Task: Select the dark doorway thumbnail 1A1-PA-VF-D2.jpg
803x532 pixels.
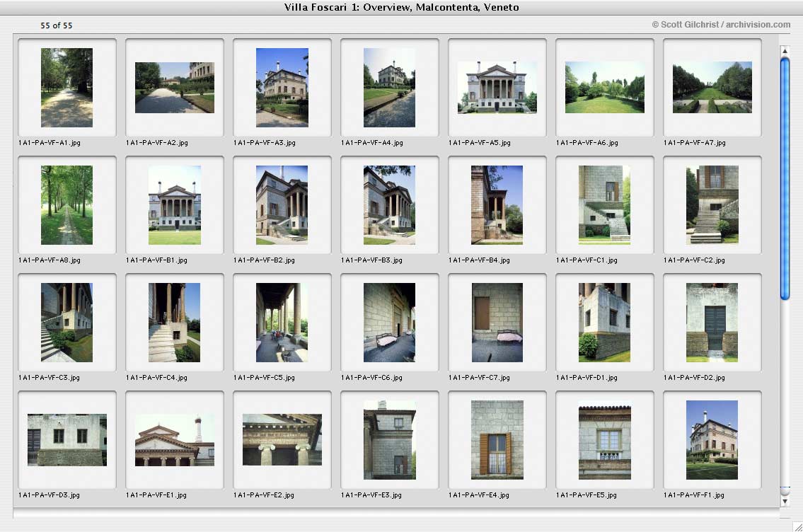Action: 712,323
